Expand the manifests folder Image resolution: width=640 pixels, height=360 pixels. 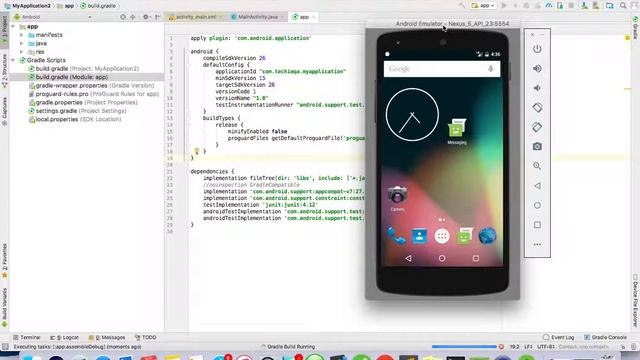21,35
